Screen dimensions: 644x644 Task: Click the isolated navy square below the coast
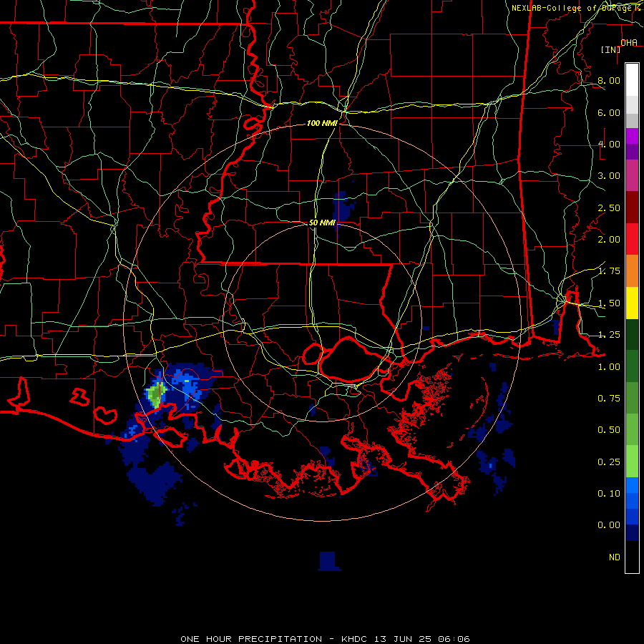[x=329, y=561]
